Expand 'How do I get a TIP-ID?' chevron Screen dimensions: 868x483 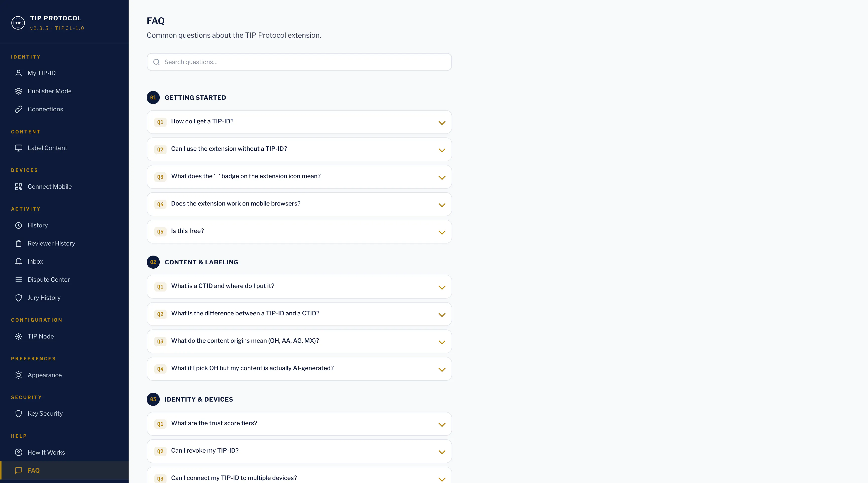[442, 123]
